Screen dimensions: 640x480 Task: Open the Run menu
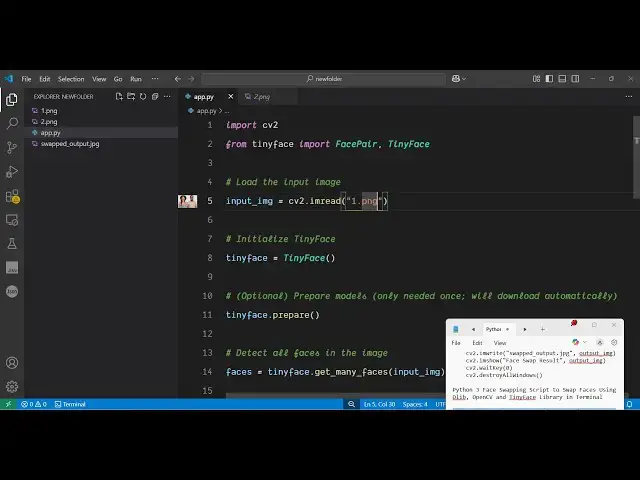click(x=136, y=79)
